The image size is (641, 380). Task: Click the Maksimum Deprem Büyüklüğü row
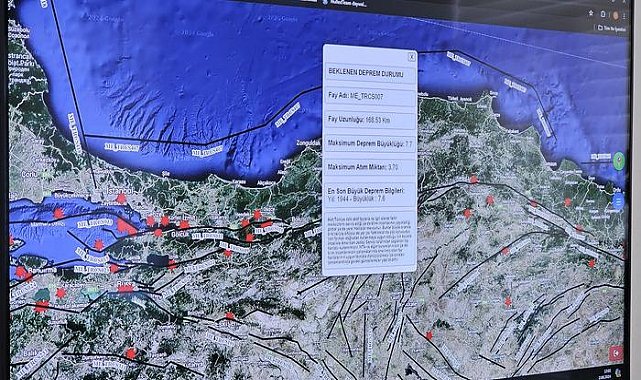coord(370,144)
